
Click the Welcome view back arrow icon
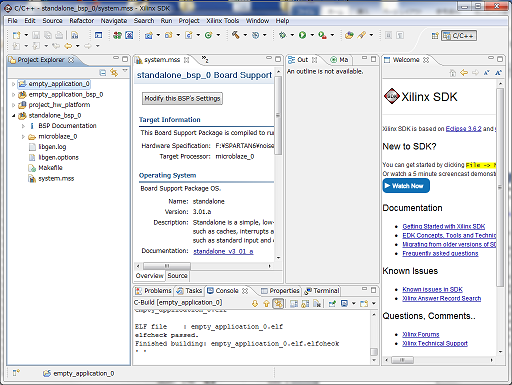[x=464, y=73]
